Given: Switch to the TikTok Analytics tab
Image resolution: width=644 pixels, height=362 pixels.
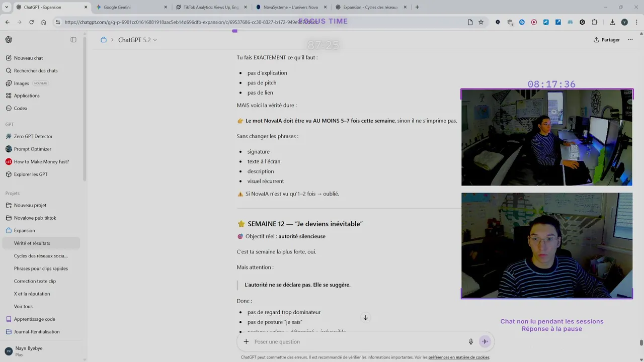Looking at the screenshot, I should [x=211, y=7].
